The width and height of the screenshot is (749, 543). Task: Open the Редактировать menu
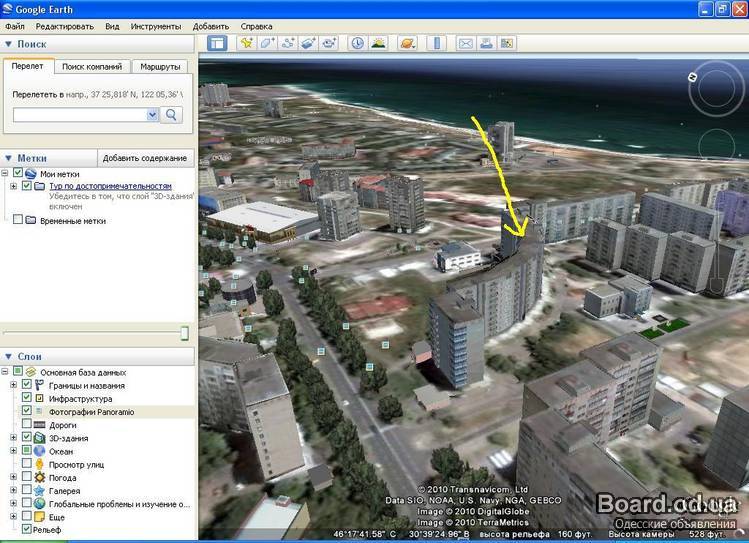point(64,26)
